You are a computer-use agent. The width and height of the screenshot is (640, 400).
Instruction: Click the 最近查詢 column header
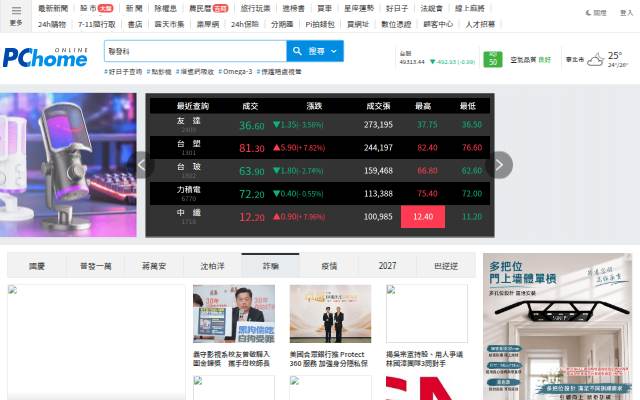click(193, 106)
